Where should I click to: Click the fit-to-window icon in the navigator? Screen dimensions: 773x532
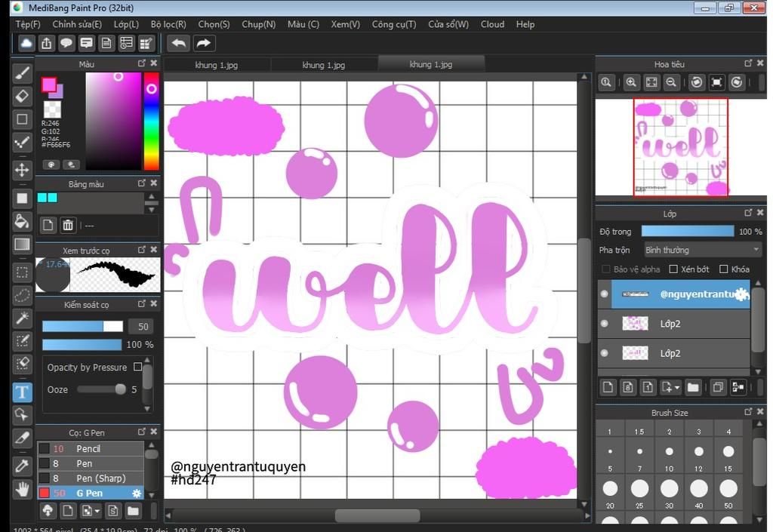coord(651,82)
